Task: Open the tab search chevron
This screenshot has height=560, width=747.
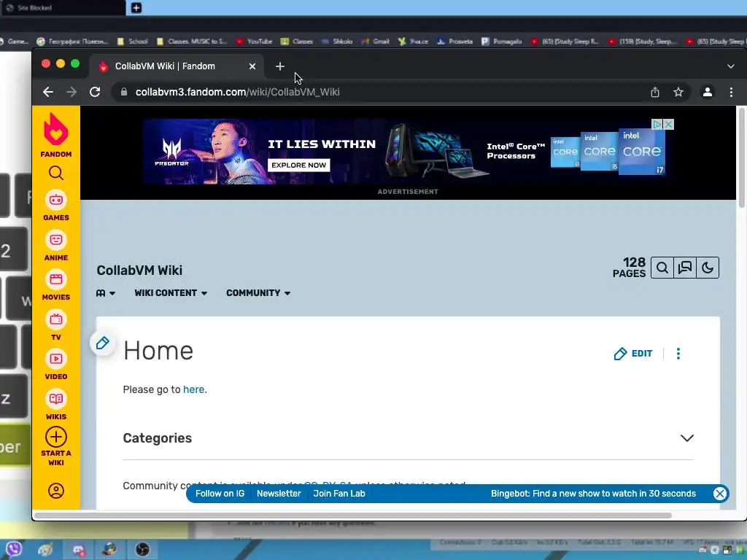Action: [731, 66]
